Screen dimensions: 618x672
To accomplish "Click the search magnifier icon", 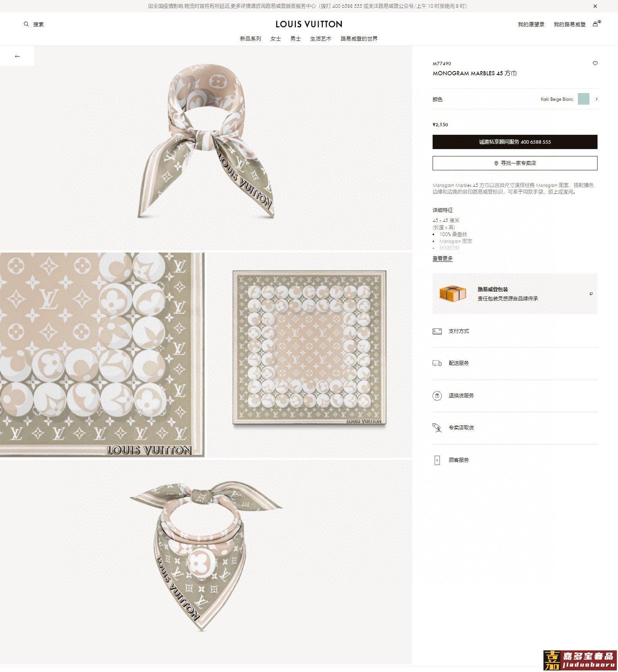I will (26, 24).
